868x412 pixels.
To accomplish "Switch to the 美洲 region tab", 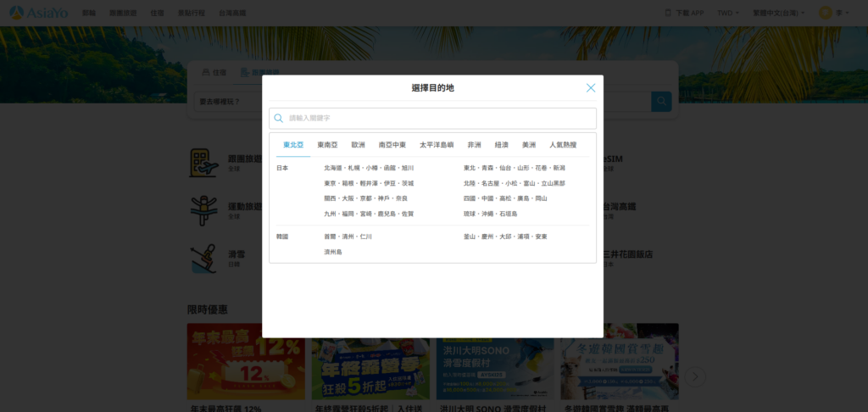I will pyautogui.click(x=529, y=145).
